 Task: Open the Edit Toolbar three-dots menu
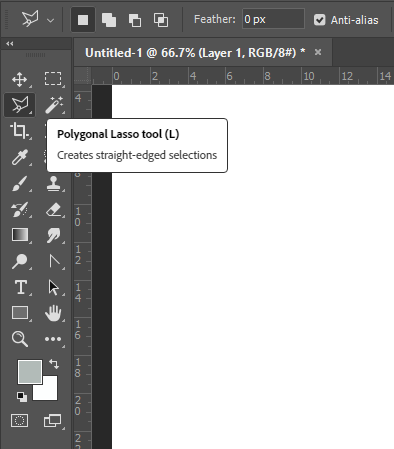click(53, 339)
